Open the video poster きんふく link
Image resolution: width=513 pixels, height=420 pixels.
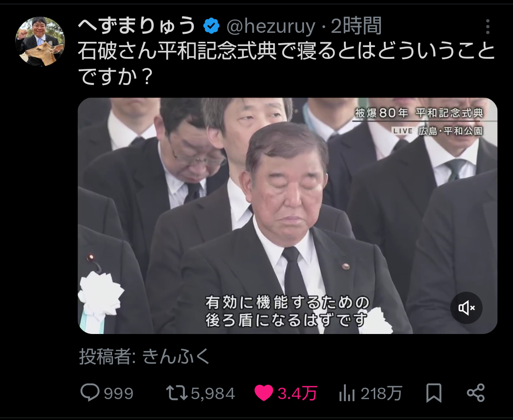(x=176, y=356)
